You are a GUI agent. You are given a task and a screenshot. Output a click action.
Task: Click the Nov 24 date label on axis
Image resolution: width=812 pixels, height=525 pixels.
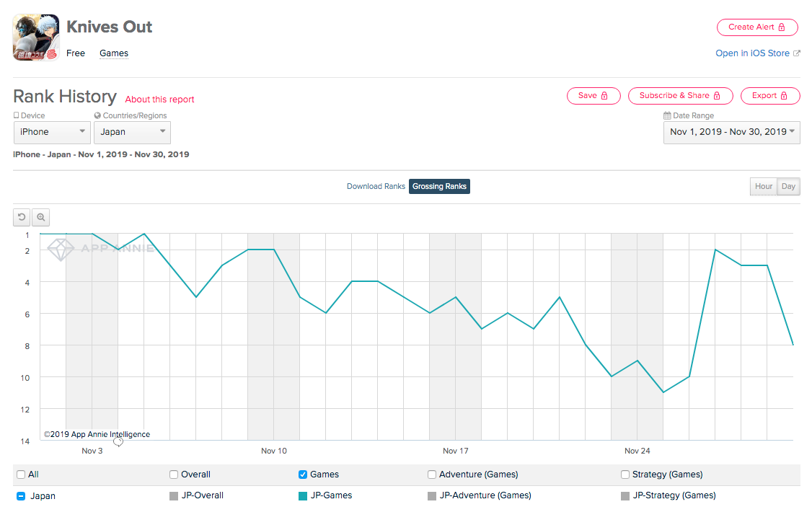pos(637,451)
